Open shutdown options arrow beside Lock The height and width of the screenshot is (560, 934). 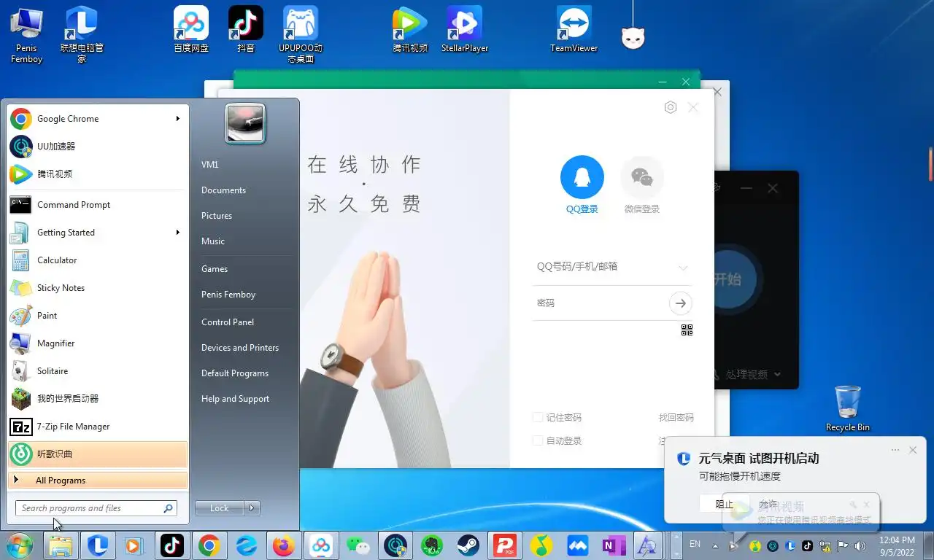click(252, 508)
